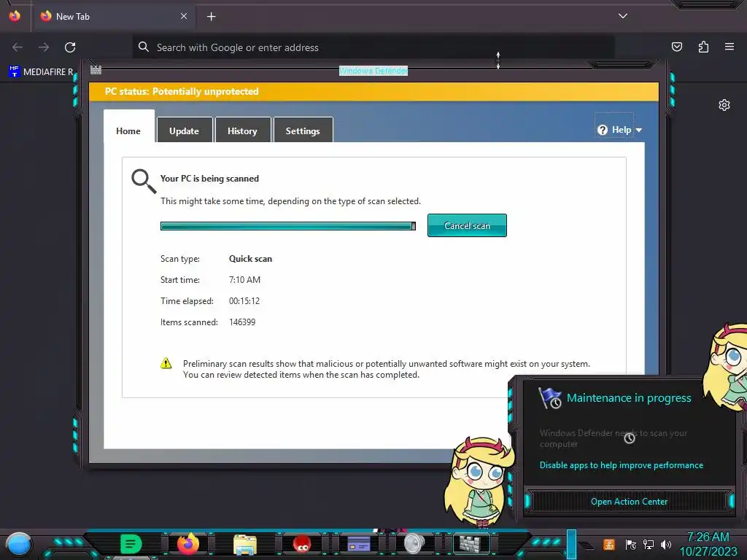Screen dimensions: 747x560
Task: Click the scan progress bar
Action: tap(287, 226)
